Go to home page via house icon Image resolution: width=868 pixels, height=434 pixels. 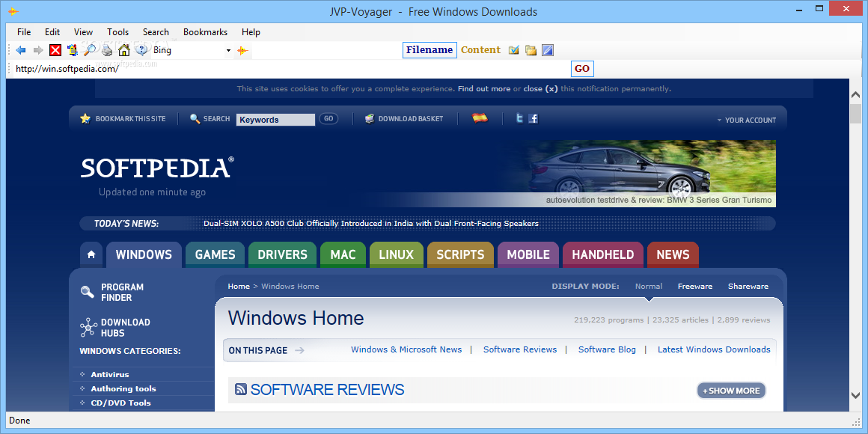124,50
